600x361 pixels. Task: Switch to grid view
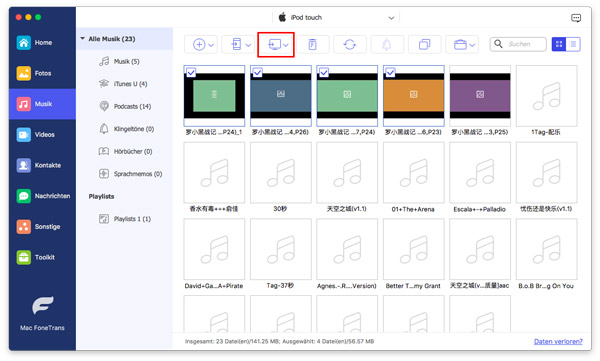pos(559,44)
